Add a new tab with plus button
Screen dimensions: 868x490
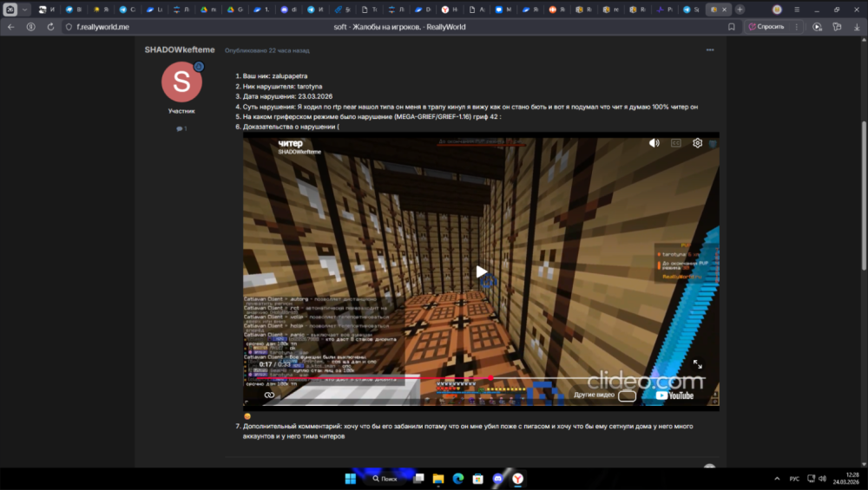[x=740, y=10]
